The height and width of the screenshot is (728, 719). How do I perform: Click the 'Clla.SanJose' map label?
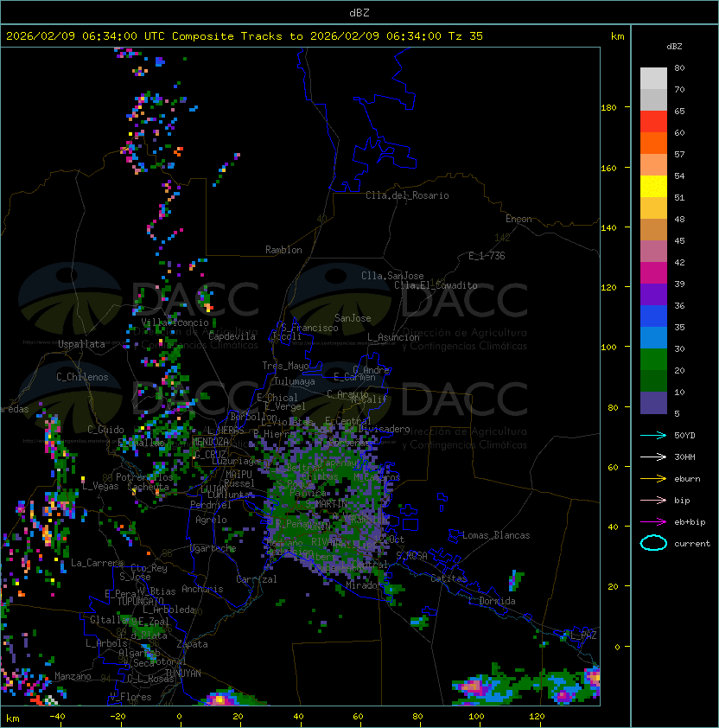pyautogui.click(x=392, y=276)
